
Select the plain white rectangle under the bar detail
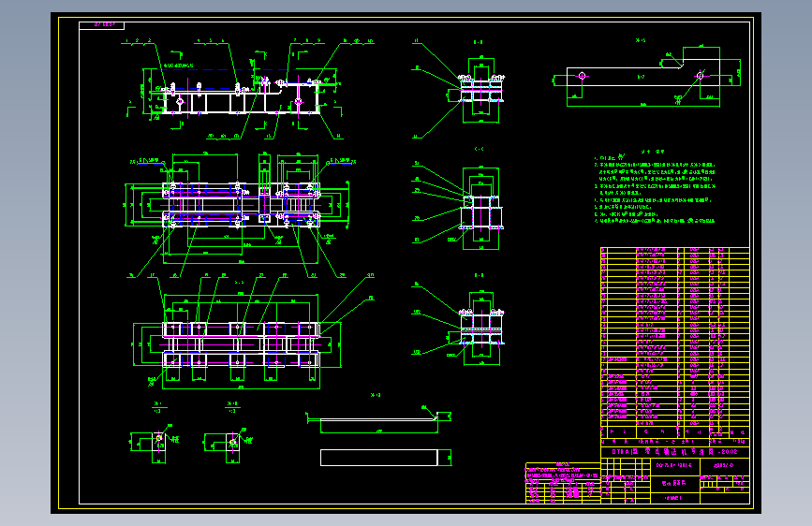(x=378, y=458)
